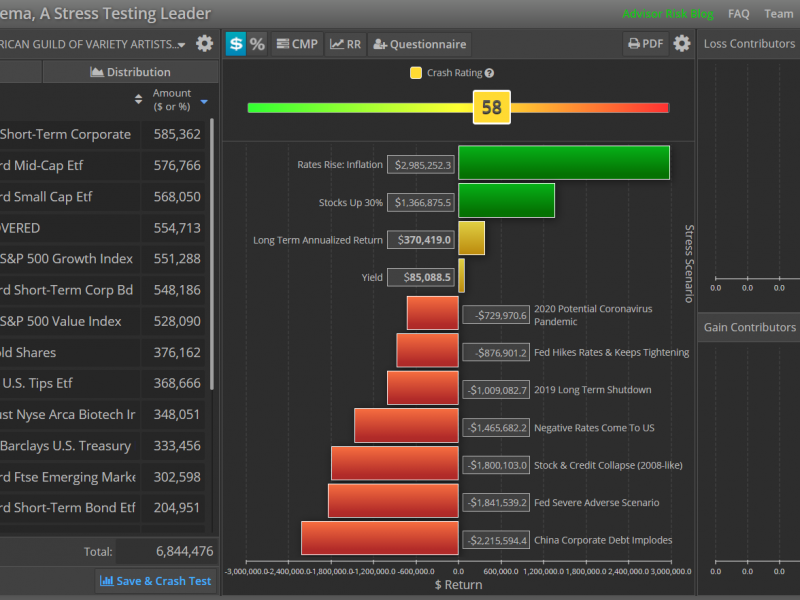Open the Questionnaire
The height and width of the screenshot is (600, 800).
coord(419,44)
